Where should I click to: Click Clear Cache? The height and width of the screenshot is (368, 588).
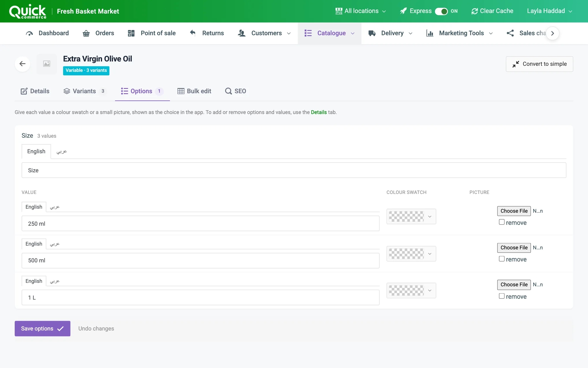pos(492,11)
